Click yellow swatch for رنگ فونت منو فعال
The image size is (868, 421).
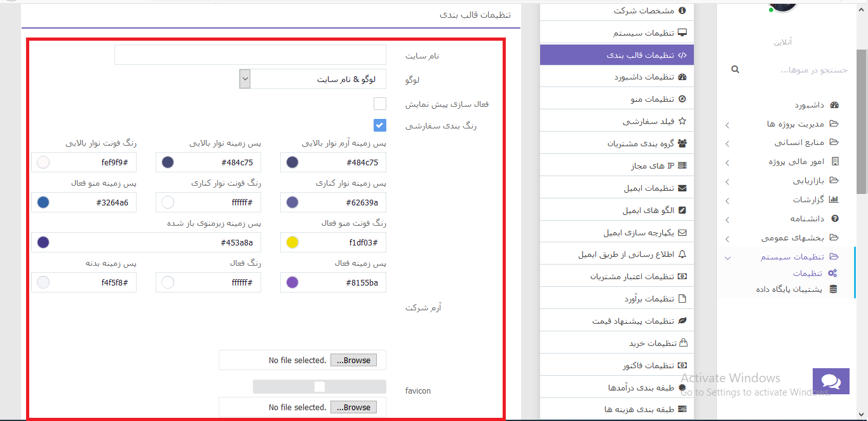[292, 242]
